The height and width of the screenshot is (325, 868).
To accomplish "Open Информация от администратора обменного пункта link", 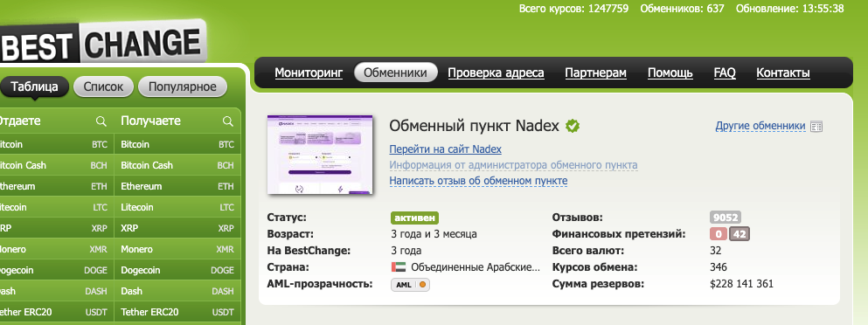I will (513, 165).
